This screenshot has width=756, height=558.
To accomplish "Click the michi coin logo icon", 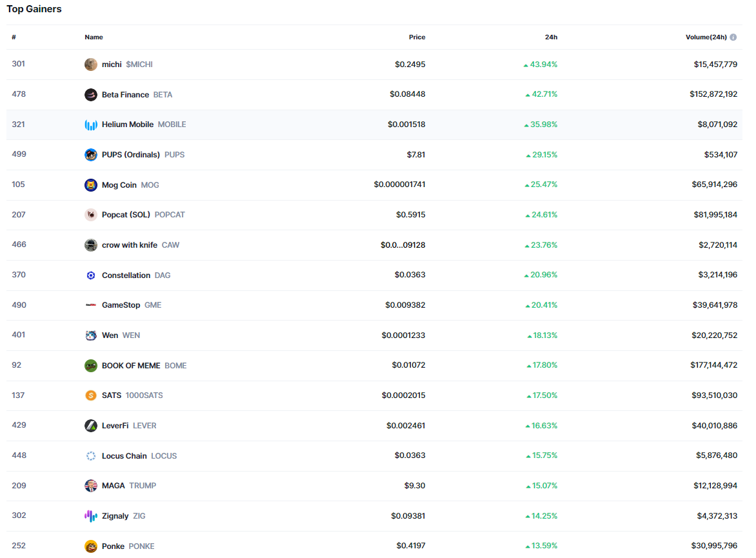I will (x=91, y=65).
